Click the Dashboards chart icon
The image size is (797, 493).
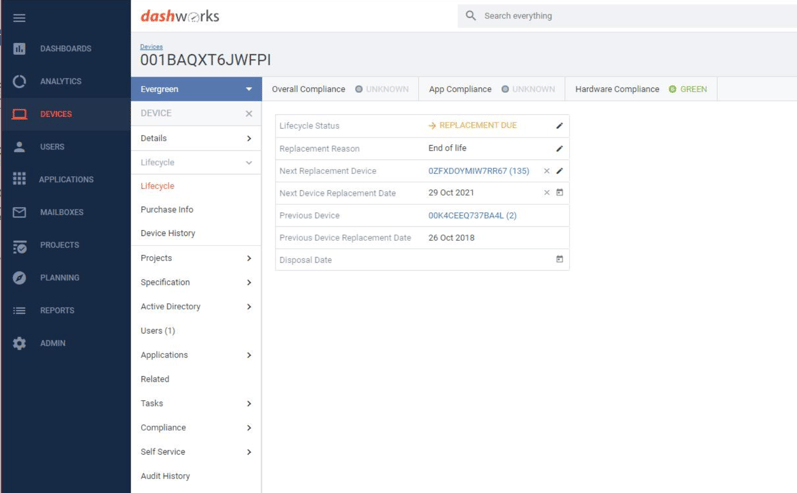point(19,49)
